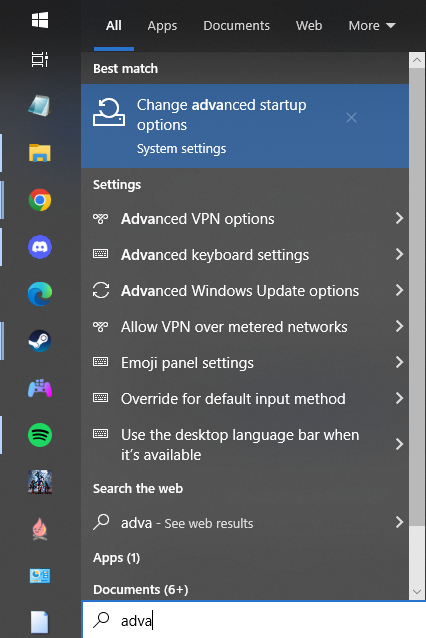
Task: Open adva - See web results
Action: click(245, 522)
